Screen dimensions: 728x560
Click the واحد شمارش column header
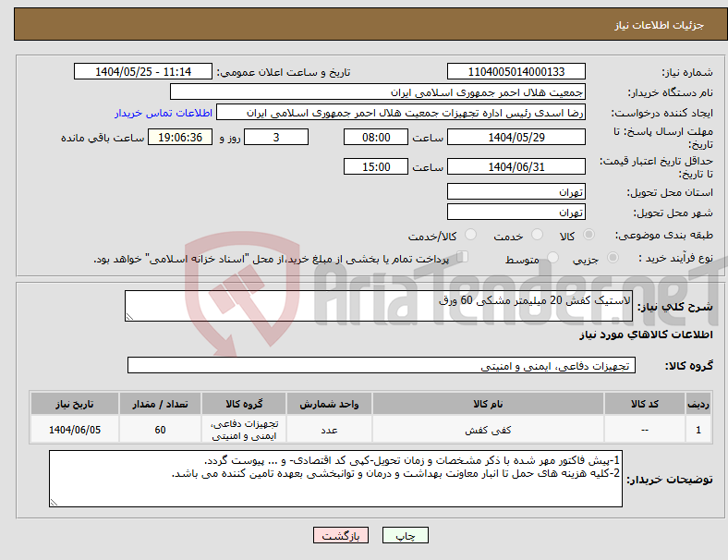click(329, 404)
